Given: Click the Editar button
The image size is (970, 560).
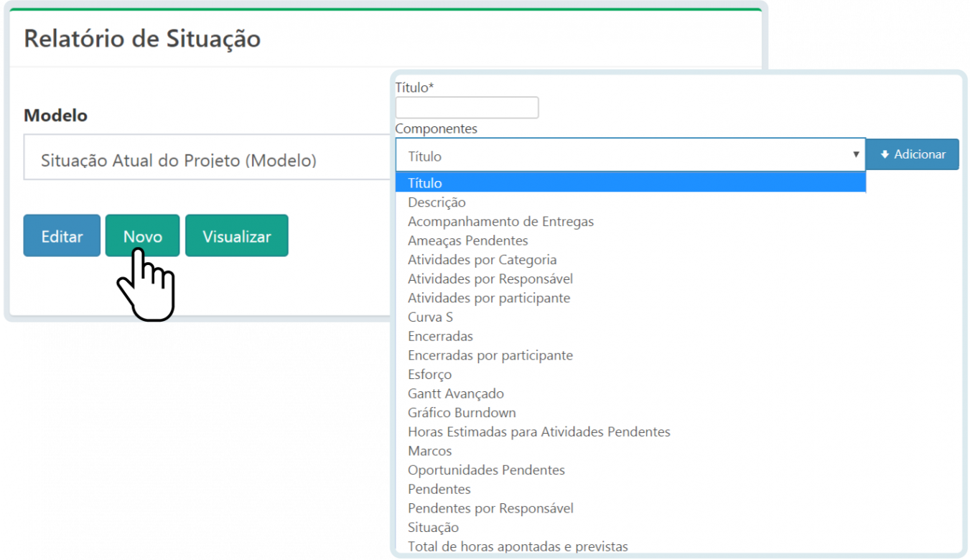Looking at the screenshot, I should pyautogui.click(x=61, y=235).
